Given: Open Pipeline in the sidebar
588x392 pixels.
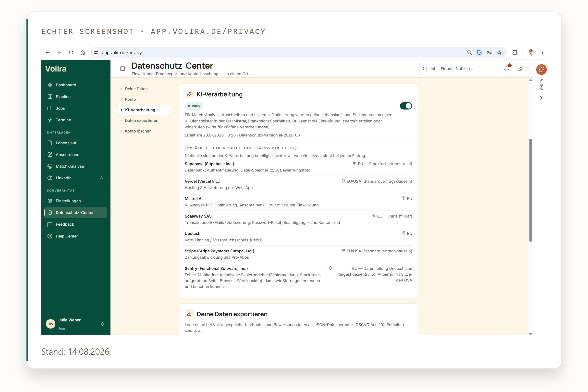Looking at the screenshot, I should (x=75, y=97).
